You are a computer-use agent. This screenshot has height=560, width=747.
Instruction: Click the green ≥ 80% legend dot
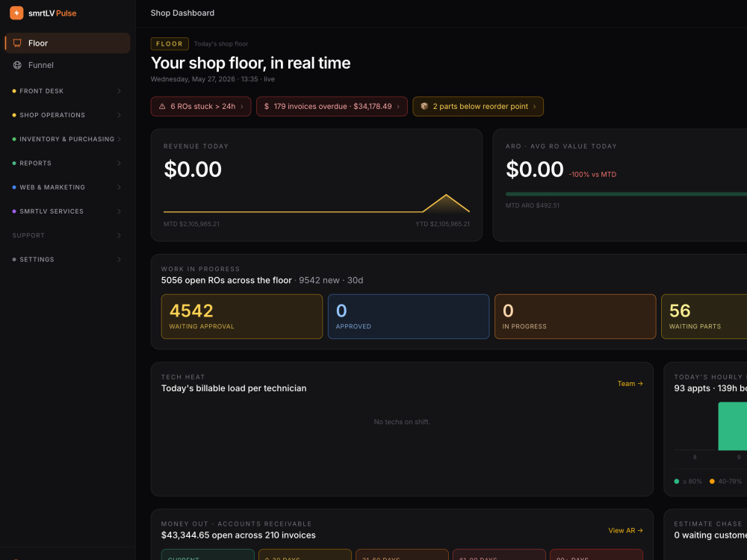coord(677,482)
